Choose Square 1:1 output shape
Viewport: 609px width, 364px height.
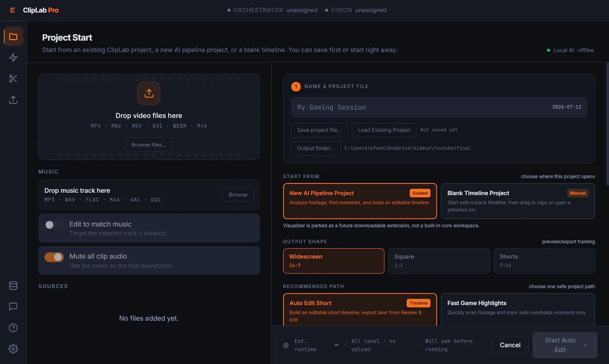439,261
